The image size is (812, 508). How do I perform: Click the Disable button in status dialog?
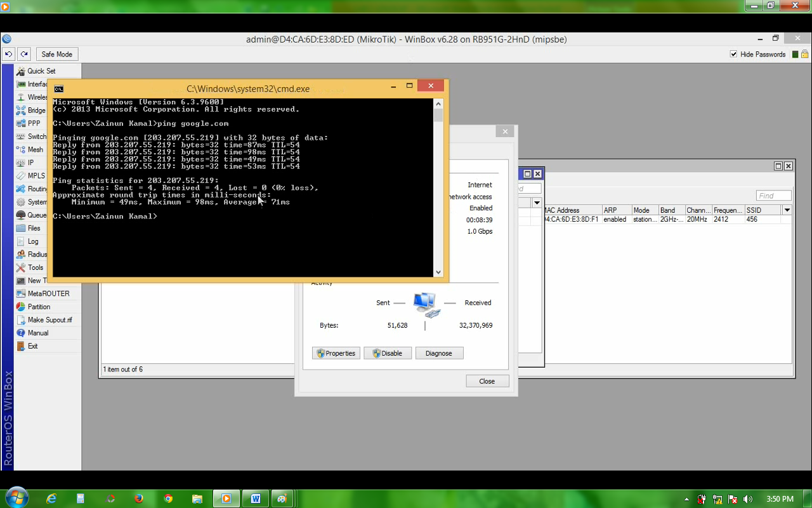click(388, 353)
